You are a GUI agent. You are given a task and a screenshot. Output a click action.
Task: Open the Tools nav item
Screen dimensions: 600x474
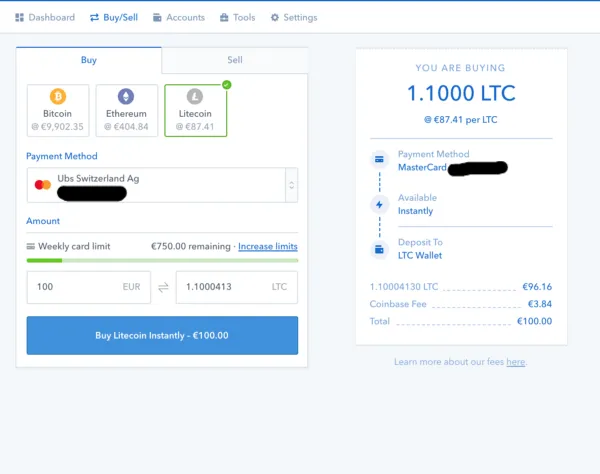tap(238, 18)
